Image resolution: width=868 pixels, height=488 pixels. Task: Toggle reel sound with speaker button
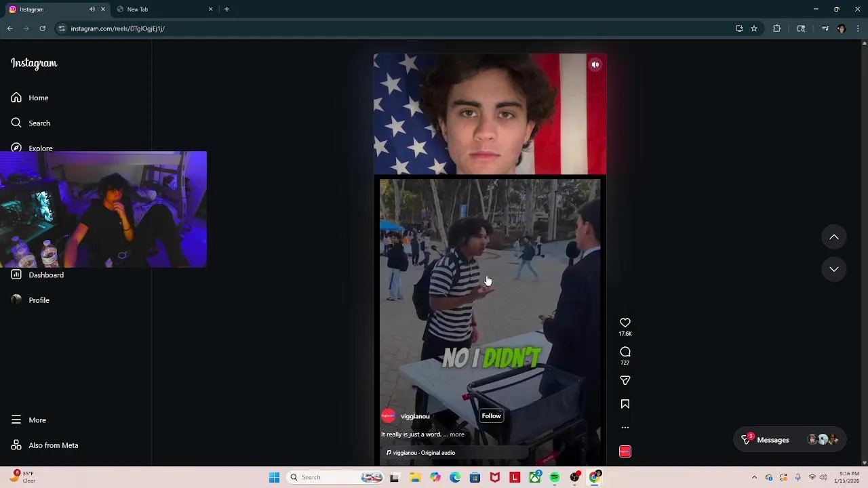click(x=595, y=64)
